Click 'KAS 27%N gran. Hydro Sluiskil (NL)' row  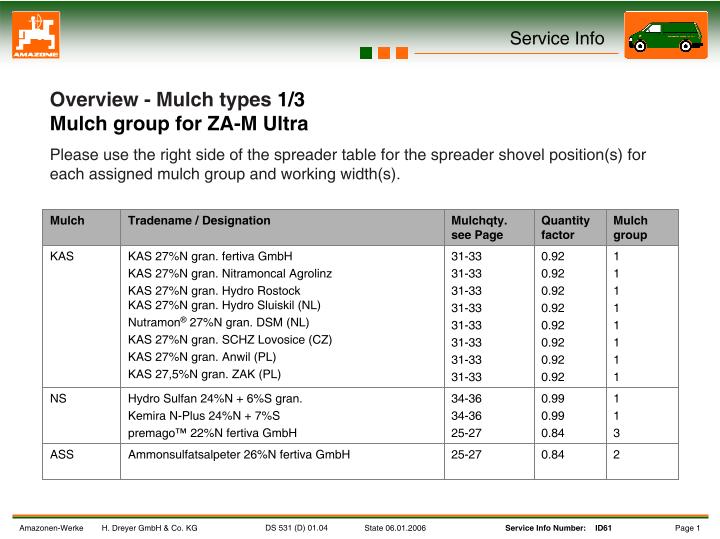coord(224,305)
